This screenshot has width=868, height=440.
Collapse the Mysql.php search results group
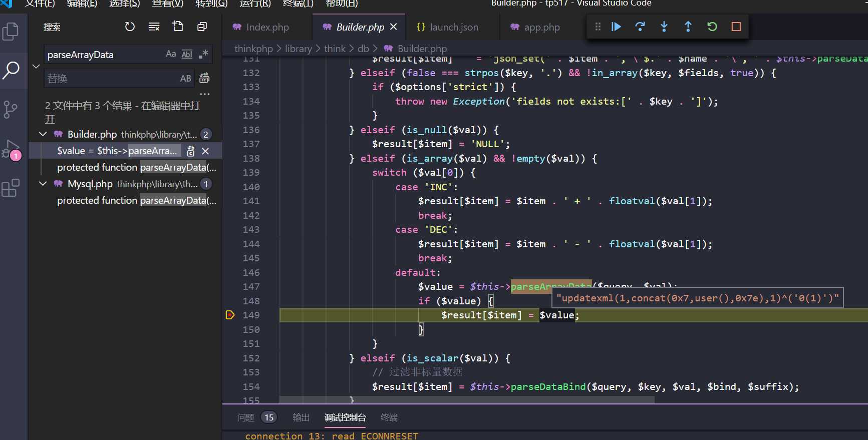click(x=43, y=184)
